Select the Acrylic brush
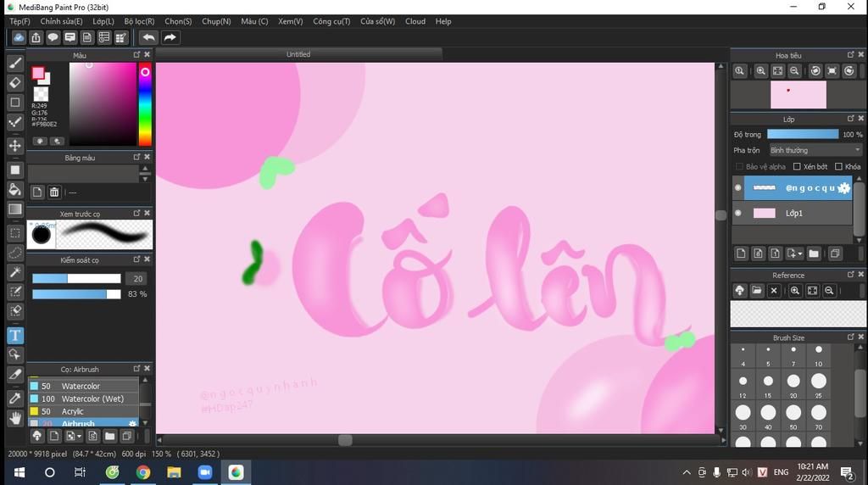The height and width of the screenshot is (485, 868). pos(83,411)
